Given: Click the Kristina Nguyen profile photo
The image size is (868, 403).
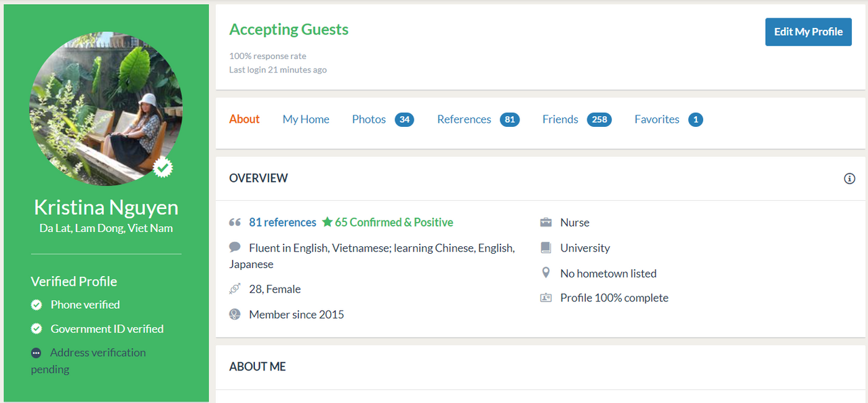Looking at the screenshot, I should (106, 109).
